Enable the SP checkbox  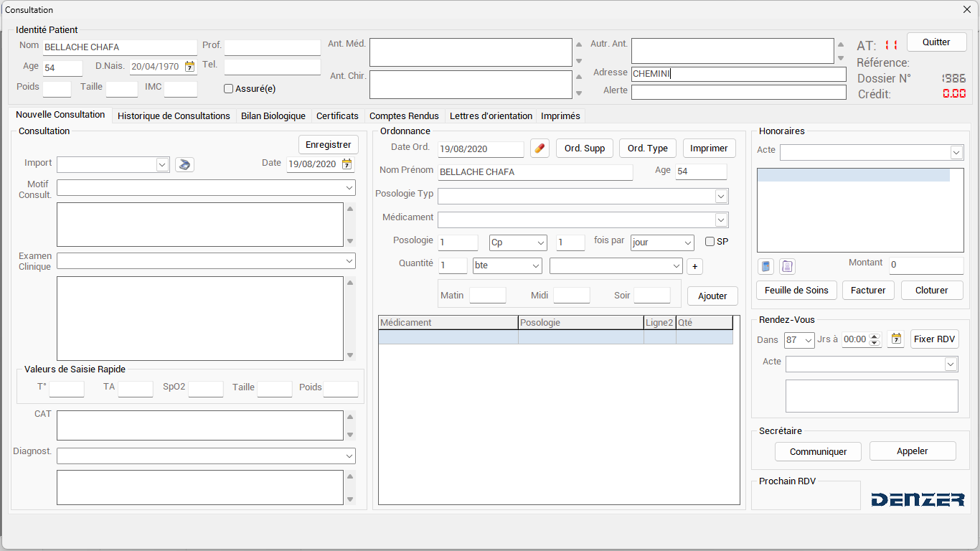point(710,242)
